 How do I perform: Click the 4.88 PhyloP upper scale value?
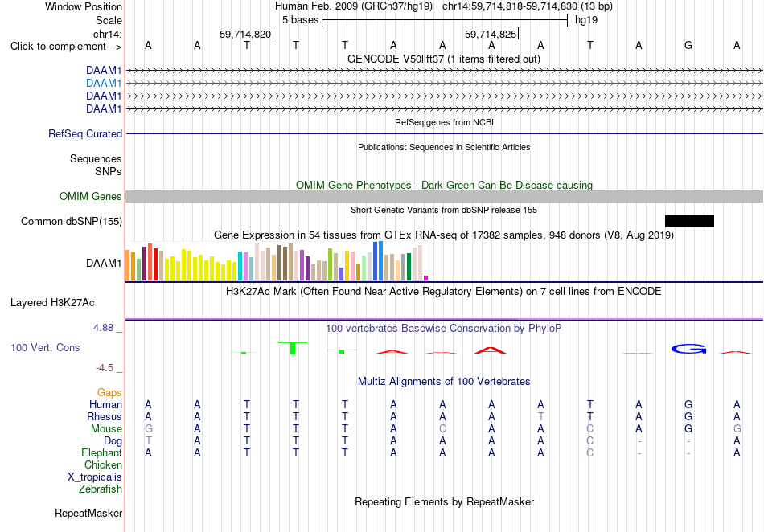point(103,328)
